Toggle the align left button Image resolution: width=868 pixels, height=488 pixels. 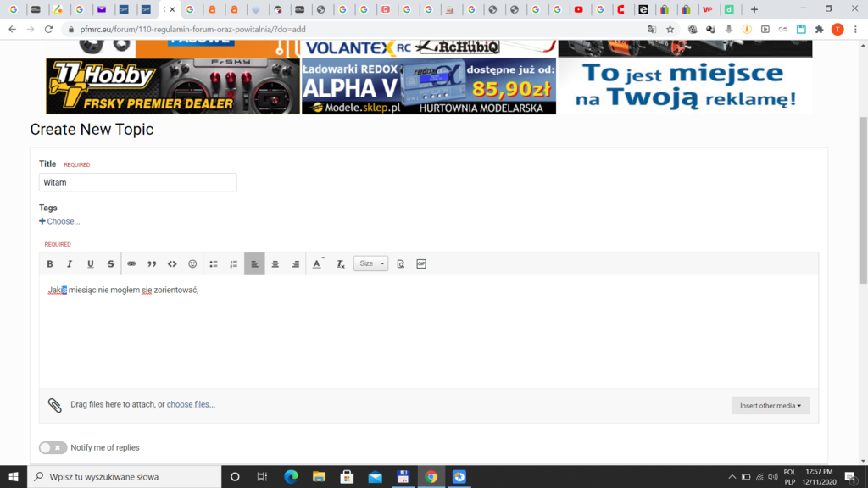pos(254,264)
